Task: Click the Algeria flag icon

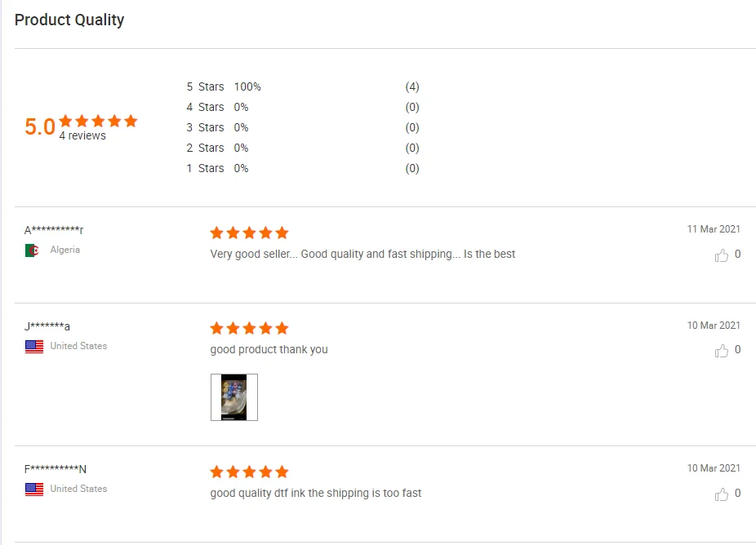Action: click(x=33, y=250)
